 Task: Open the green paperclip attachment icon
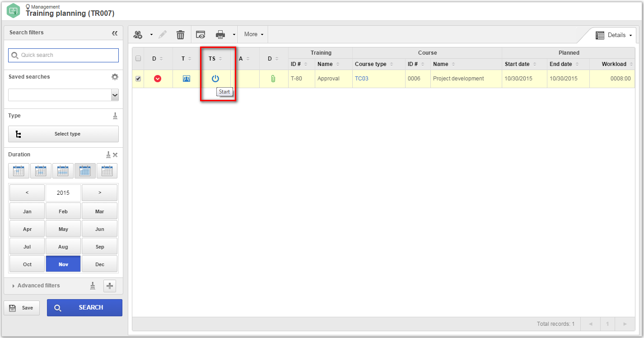[x=273, y=79]
